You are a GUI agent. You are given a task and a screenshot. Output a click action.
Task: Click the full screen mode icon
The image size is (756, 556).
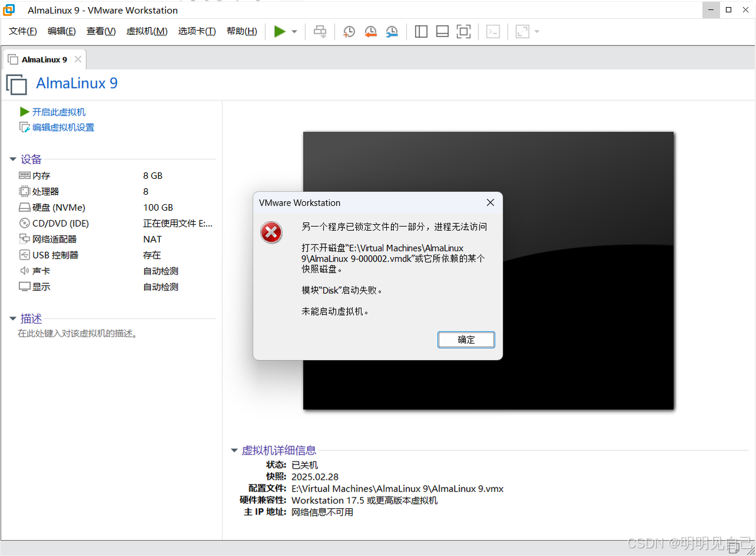pos(464,31)
